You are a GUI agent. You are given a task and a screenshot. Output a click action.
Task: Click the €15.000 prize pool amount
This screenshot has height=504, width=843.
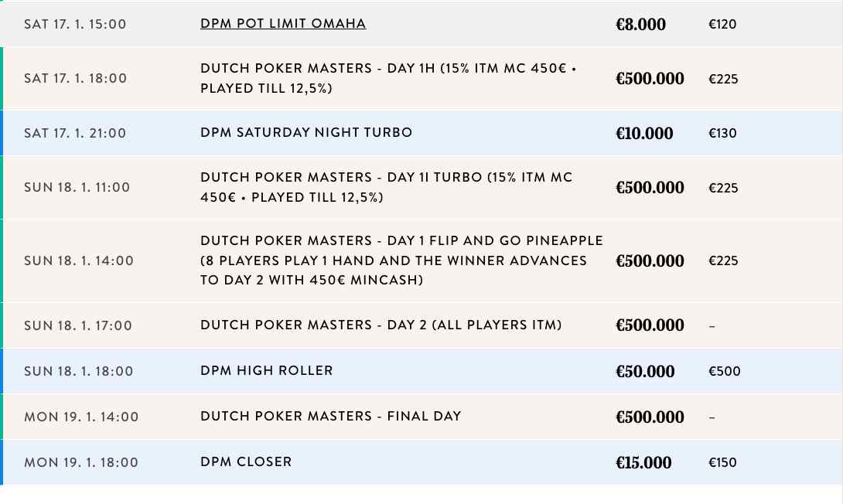tap(643, 463)
